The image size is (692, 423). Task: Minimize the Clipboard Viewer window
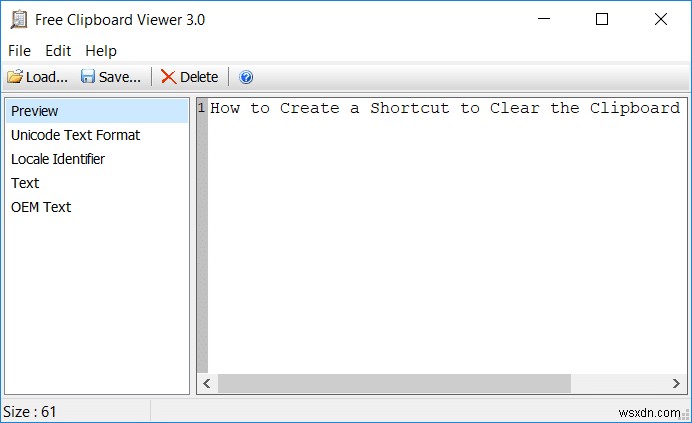click(x=544, y=19)
